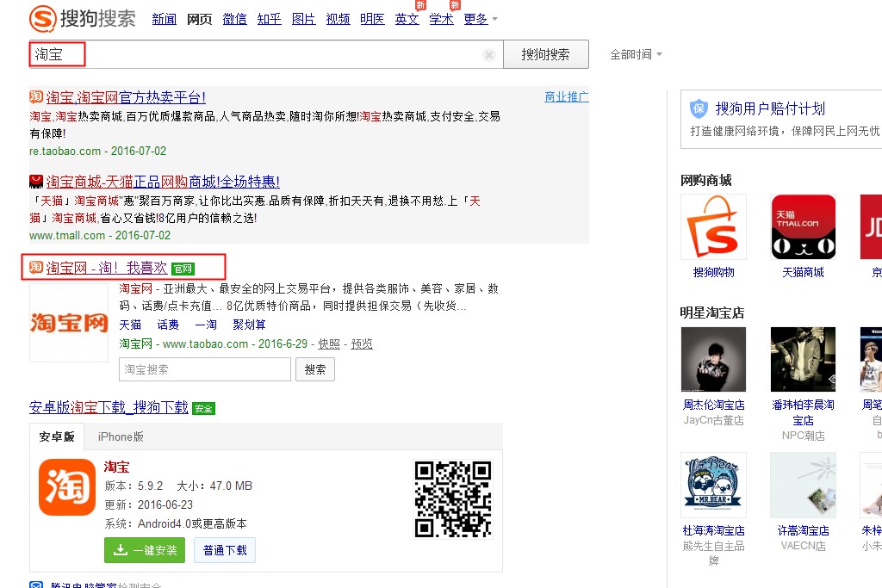The height and width of the screenshot is (588, 882).
Task: Click the shield icon in 搜狗用户赔付计划
Action: point(699,108)
